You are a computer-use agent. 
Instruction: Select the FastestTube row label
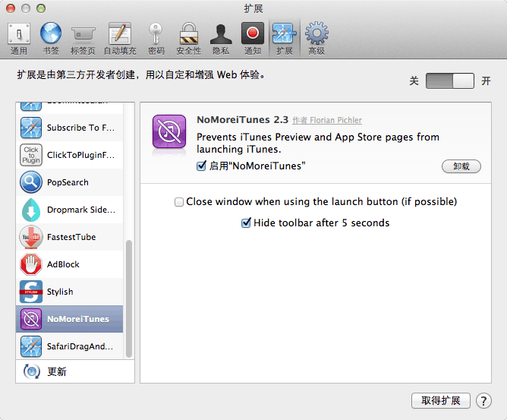tap(71, 237)
